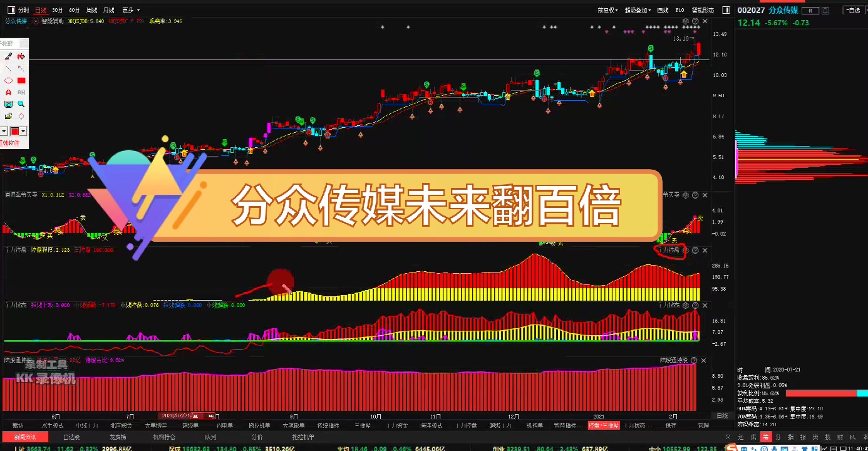
Task: Click the screen capture monitor icon in the palette
Action: pos(9,104)
